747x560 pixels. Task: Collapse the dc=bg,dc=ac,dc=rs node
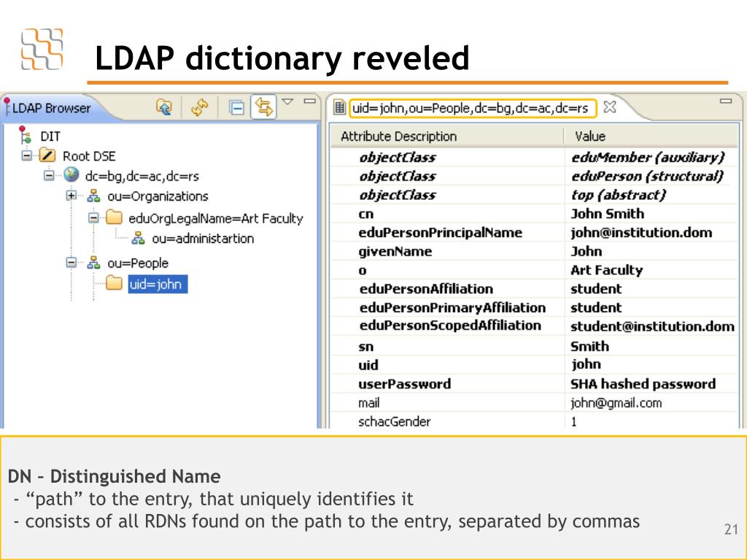click(x=49, y=175)
